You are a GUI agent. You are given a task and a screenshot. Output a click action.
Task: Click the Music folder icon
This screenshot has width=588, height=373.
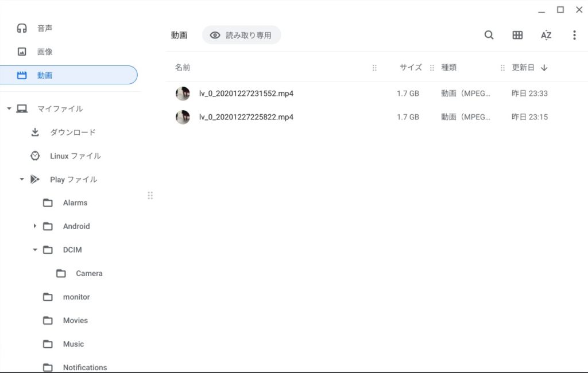coord(48,344)
